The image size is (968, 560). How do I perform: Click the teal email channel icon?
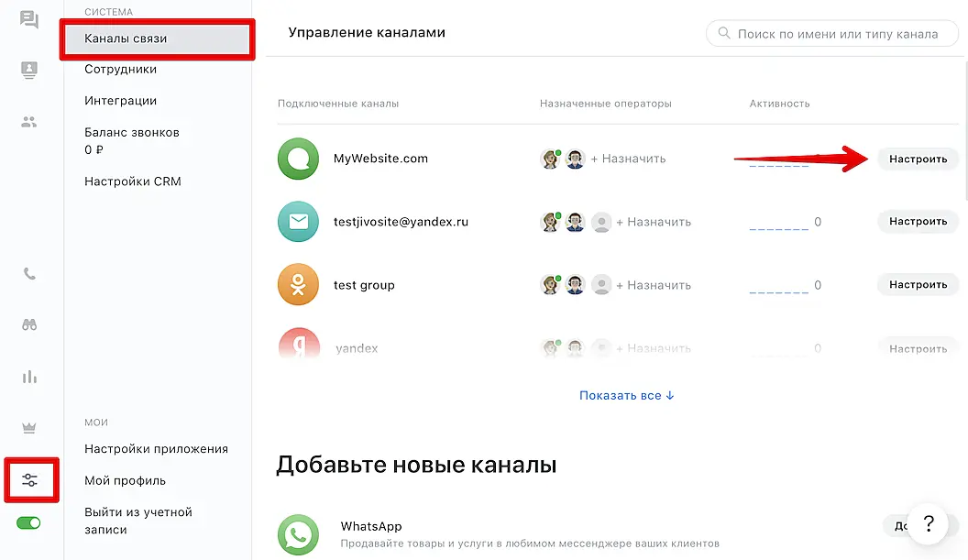tap(298, 221)
